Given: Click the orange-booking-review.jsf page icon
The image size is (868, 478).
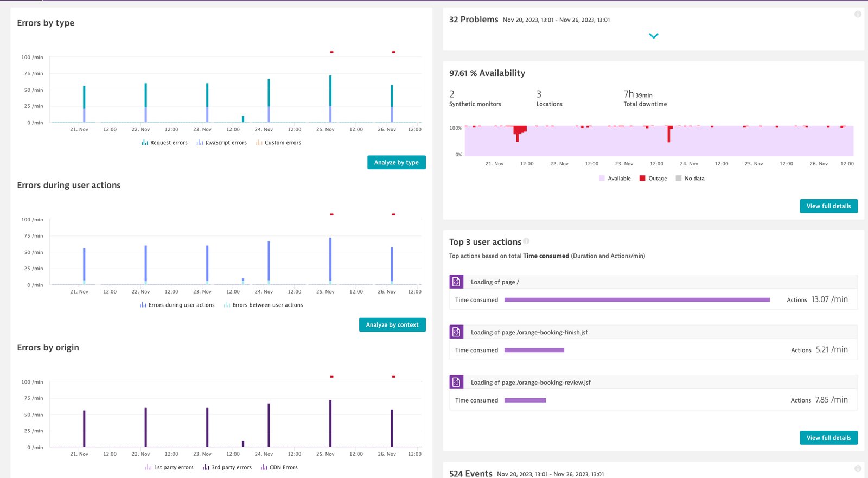Looking at the screenshot, I should (x=456, y=382).
